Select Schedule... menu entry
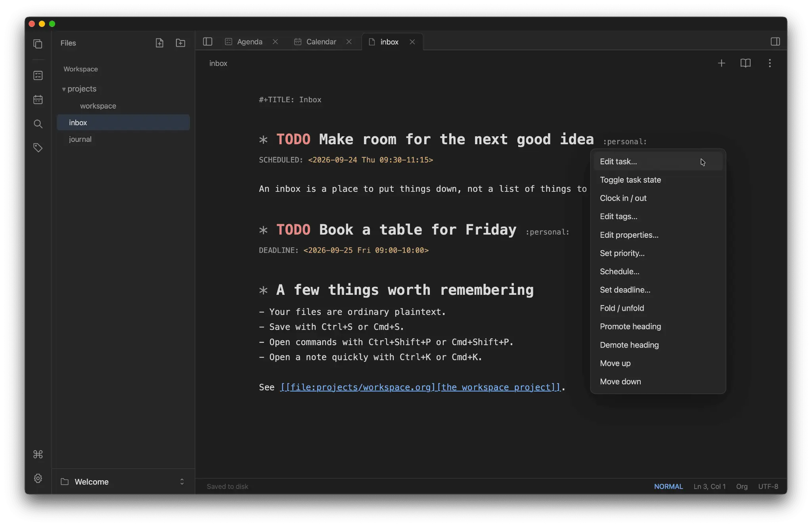The width and height of the screenshot is (812, 527). point(658,271)
